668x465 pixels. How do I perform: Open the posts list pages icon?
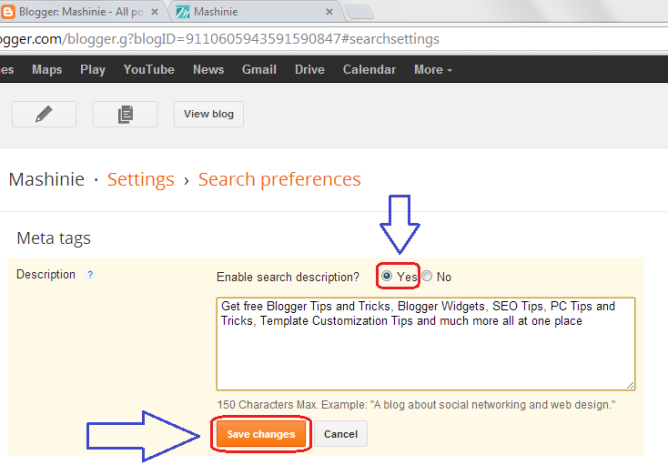coord(125,114)
